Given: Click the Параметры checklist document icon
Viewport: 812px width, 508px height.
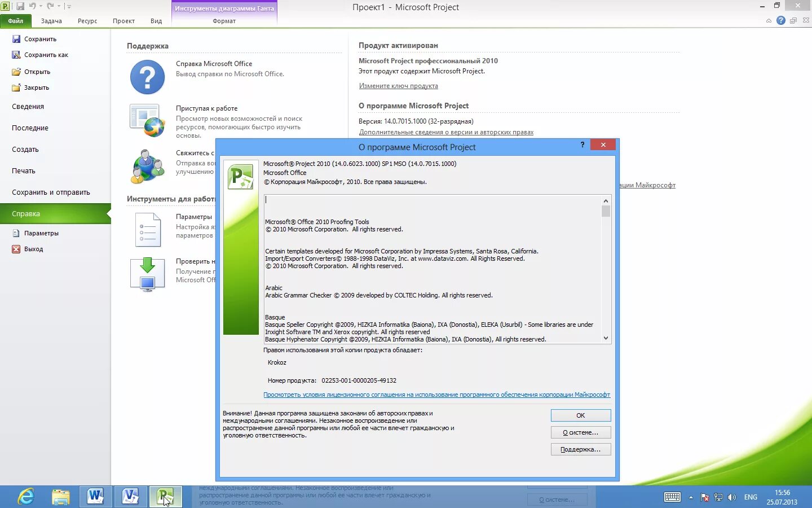Looking at the screenshot, I should (148, 230).
